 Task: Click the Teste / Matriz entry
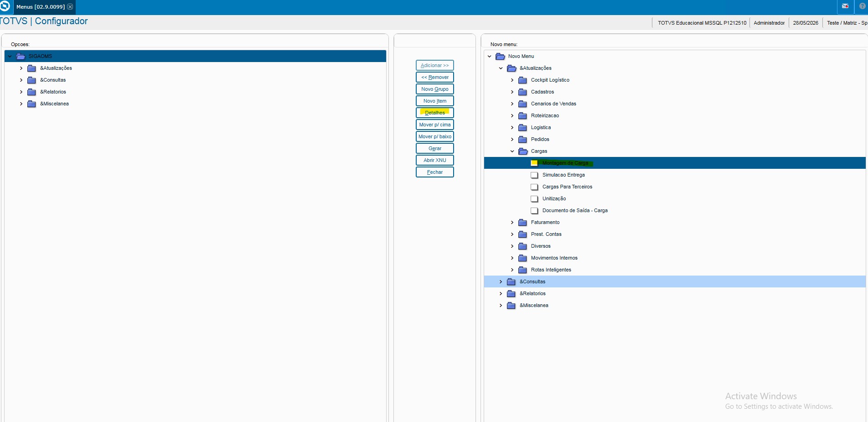[847, 23]
